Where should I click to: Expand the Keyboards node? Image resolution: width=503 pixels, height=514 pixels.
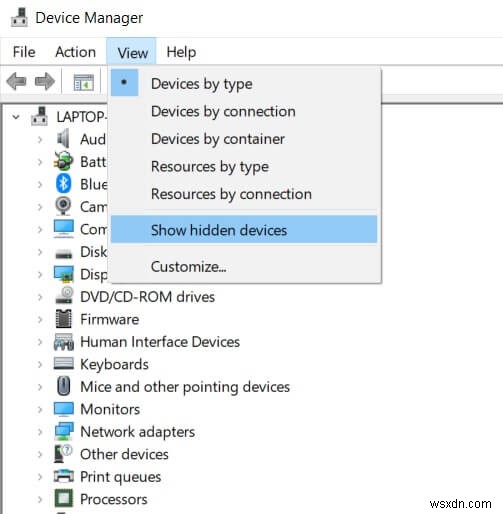40,364
